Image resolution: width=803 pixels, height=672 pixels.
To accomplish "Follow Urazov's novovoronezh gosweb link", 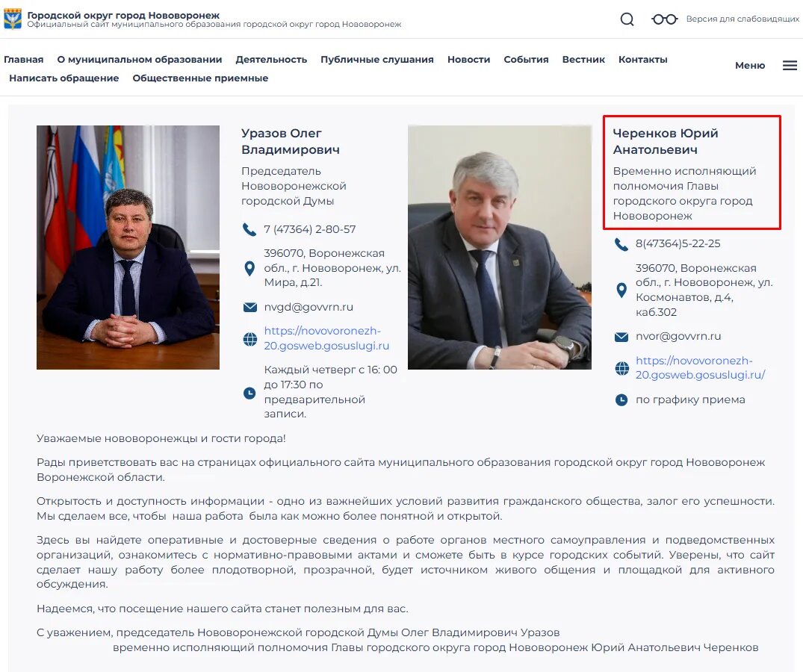I will 326,338.
